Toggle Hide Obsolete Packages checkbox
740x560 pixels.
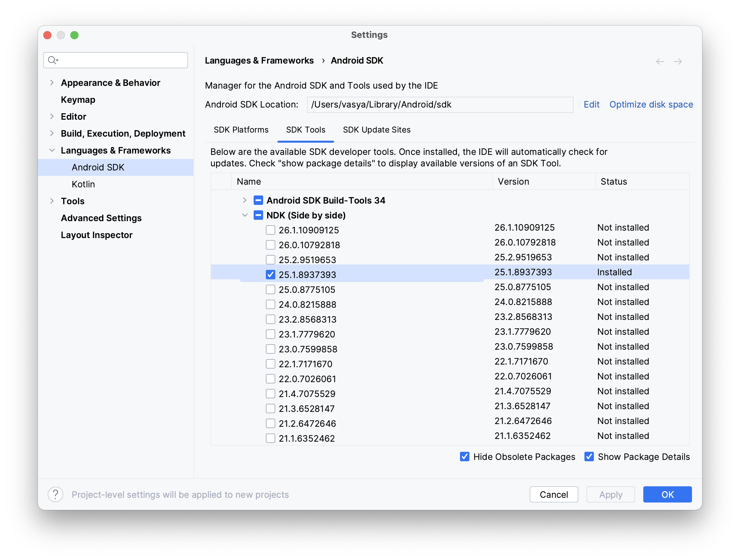464,457
